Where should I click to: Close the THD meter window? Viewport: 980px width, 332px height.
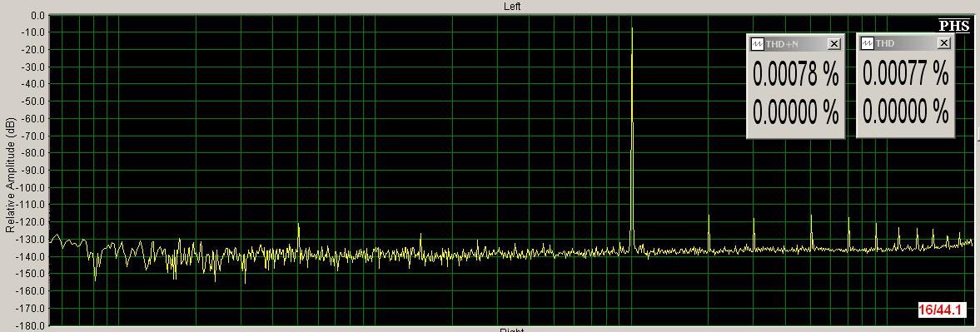tap(943, 43)
